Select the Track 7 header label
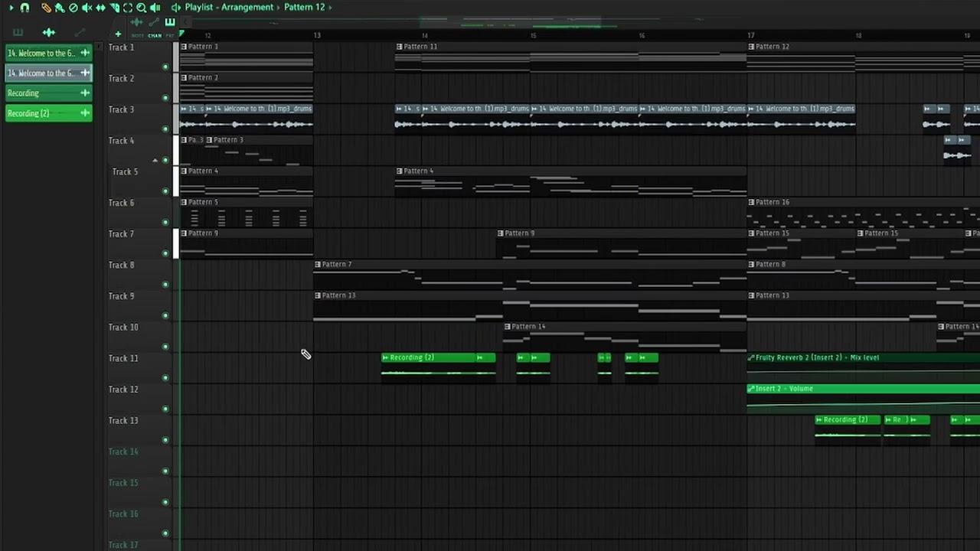The image size is (980, 551). point(121,234)
